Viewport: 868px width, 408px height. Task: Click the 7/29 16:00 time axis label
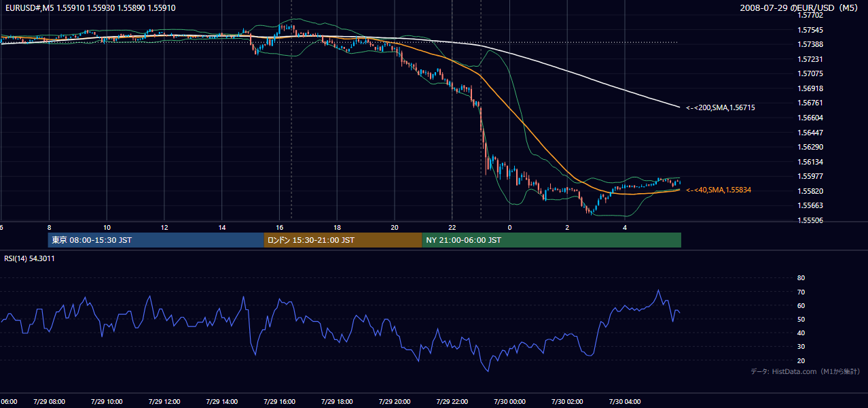point(279,402)
